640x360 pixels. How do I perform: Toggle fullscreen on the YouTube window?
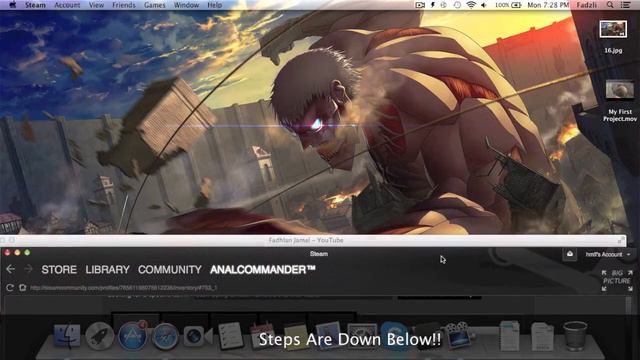[x=621, y=240]
